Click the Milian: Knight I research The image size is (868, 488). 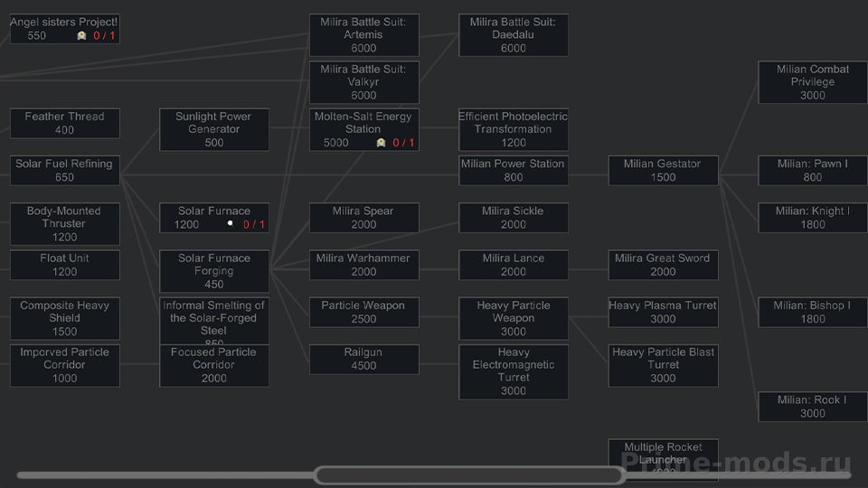[813, 218]
